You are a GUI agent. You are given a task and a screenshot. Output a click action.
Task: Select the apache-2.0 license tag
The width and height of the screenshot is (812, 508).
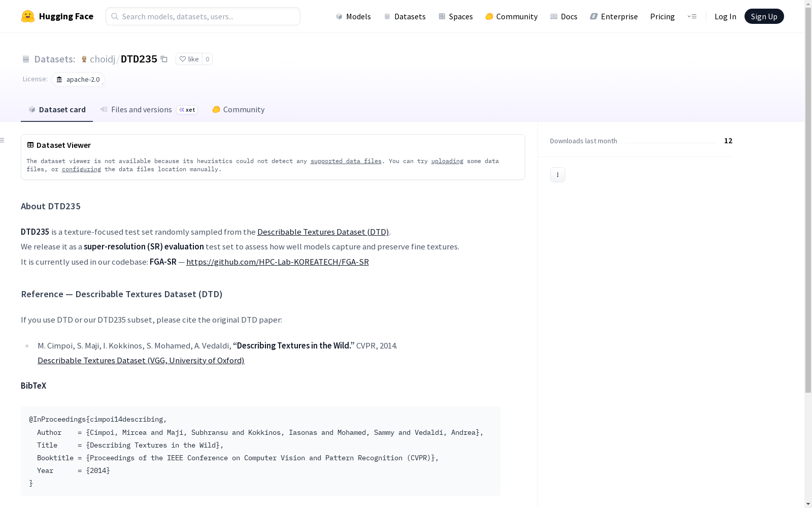click(78, 79)
